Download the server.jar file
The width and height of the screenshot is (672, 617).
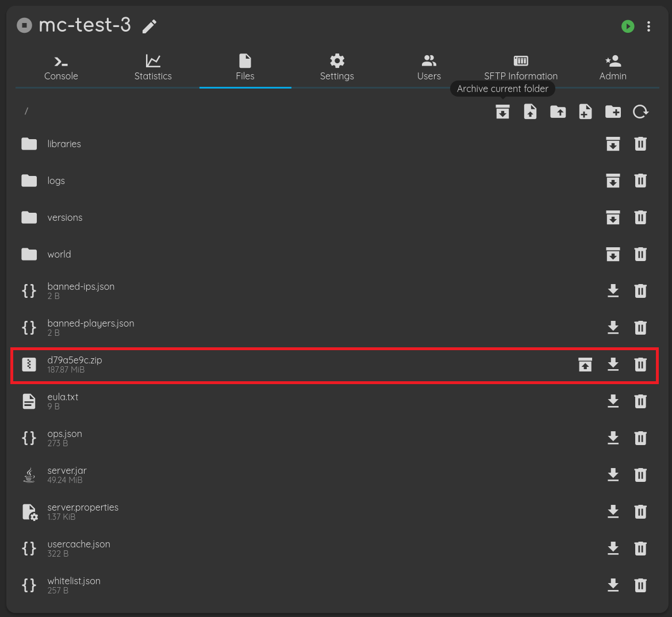click(x=613, y=475)
